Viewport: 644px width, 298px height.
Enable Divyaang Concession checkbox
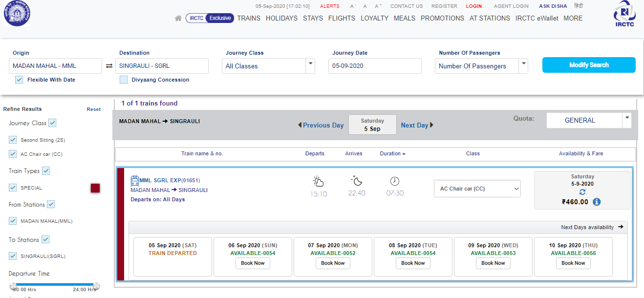click(x=124, y=80)
